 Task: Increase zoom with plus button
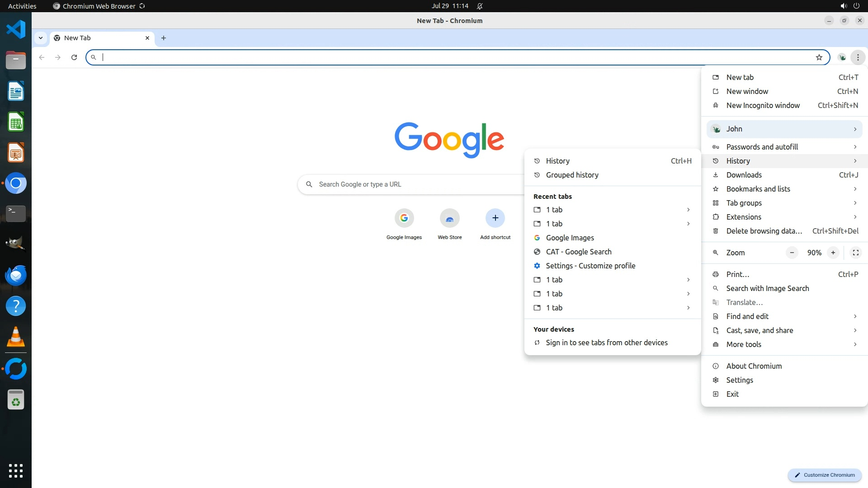[833, 253]
